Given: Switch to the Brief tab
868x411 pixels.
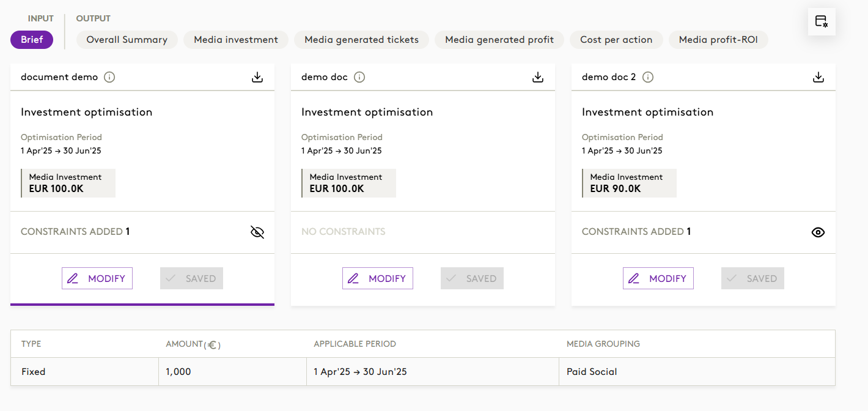Looking at the screenshot, I should coord(32,40).
